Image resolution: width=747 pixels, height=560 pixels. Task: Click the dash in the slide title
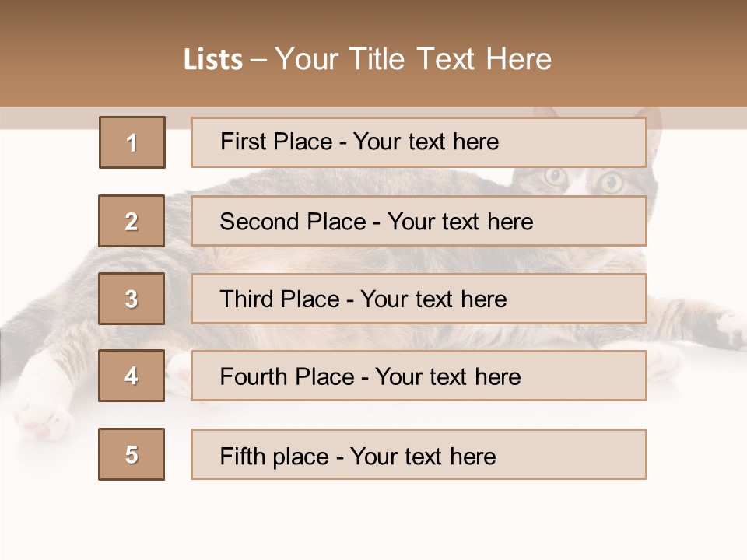coord(259,60)
